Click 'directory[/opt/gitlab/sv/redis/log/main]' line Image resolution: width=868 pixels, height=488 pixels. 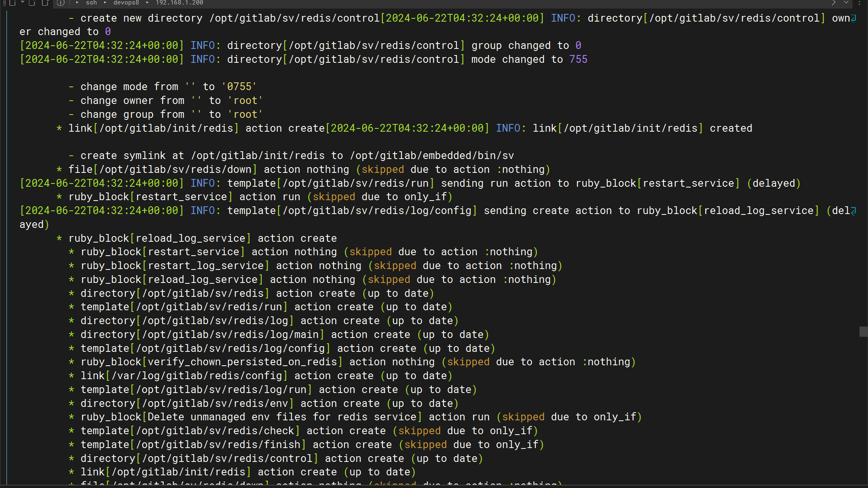click(x=279, y=335)
